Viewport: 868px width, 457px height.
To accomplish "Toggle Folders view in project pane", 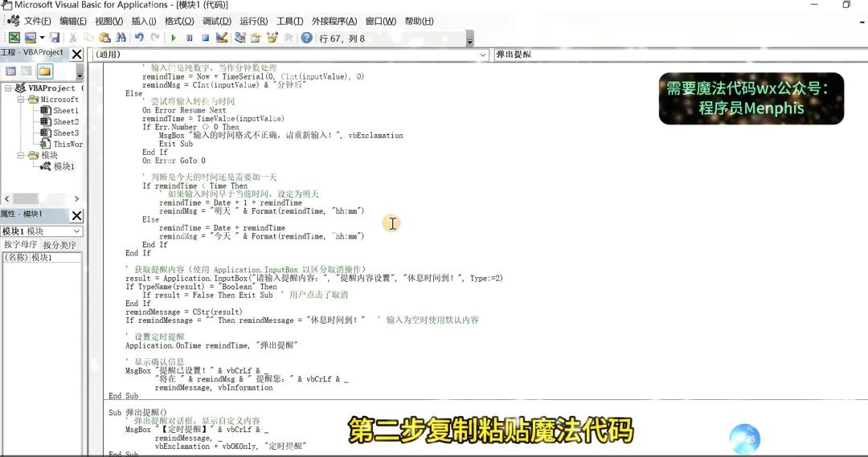I will click(45, 71).
